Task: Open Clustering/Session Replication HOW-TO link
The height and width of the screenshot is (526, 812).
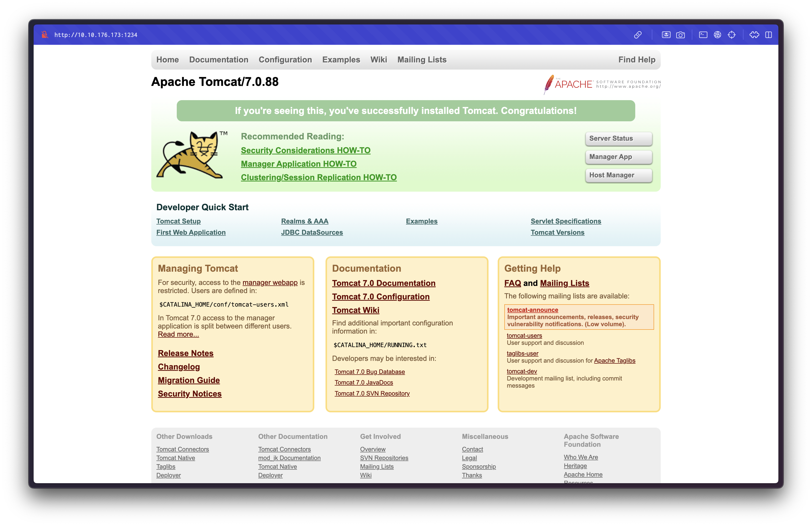Action: pos(319,177)
